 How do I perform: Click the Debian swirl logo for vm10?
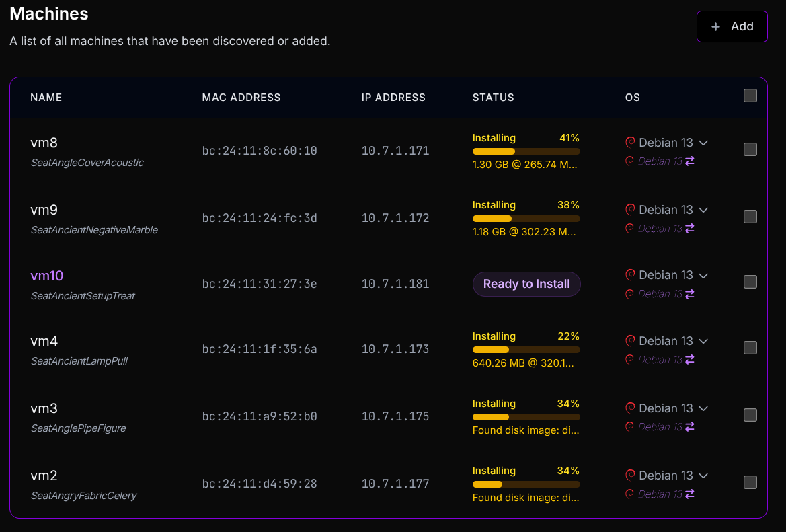coord(630,275)
